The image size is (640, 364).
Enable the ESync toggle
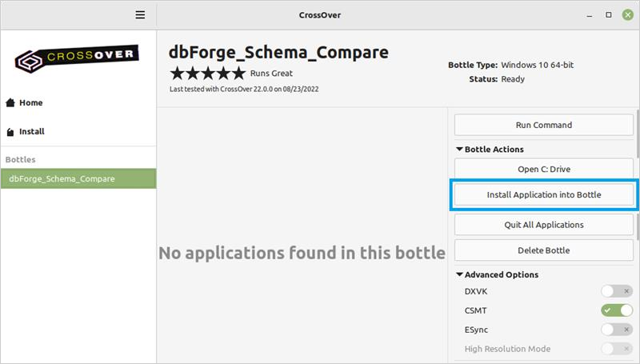(616, 330)
